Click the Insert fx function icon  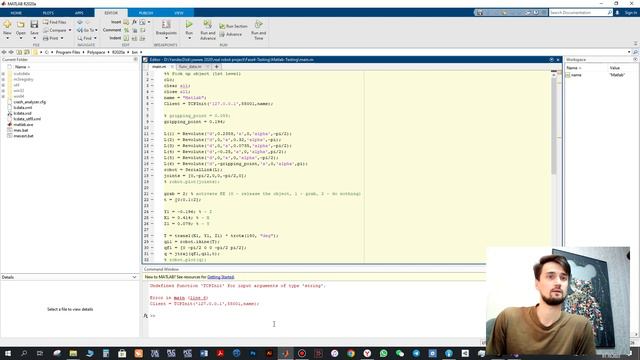(134, 22)
